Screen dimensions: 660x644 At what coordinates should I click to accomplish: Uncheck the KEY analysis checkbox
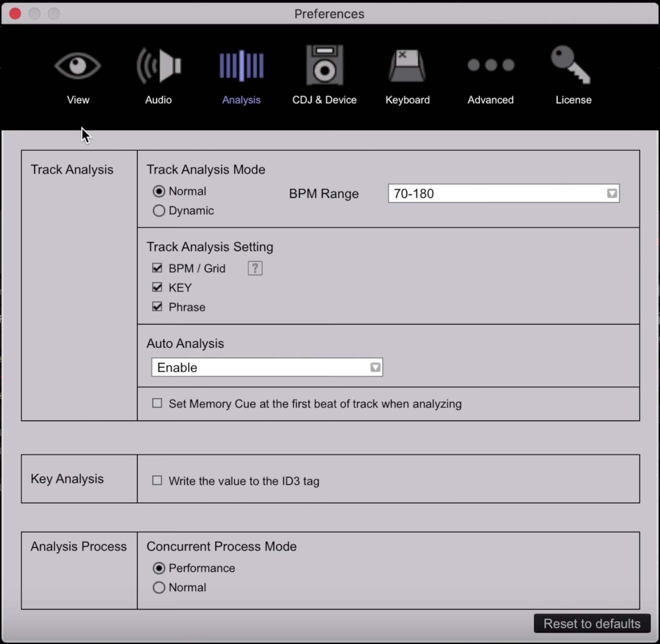[157, 287]
